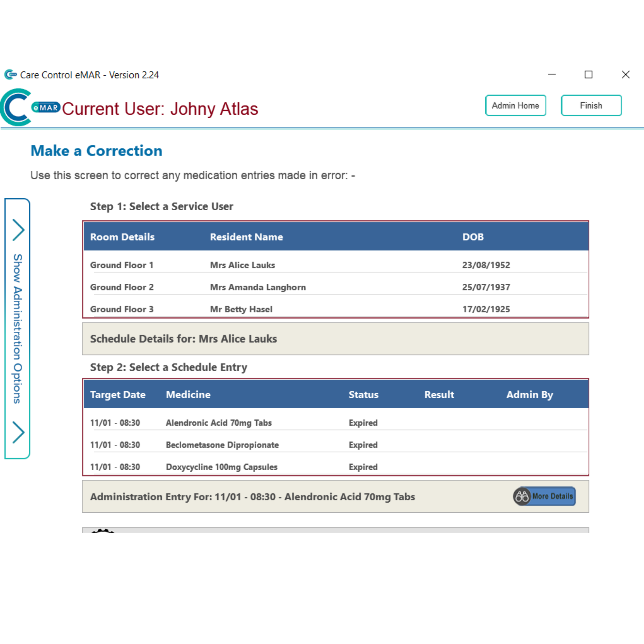This screenshot has width=644, height=644.
Task: Click DOB 17/02/1925 cell
Action: click(x=486, y=309)
